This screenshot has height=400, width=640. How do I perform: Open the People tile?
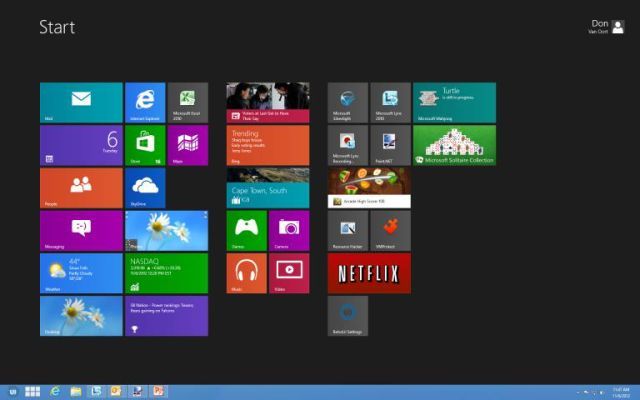(81, 187)
